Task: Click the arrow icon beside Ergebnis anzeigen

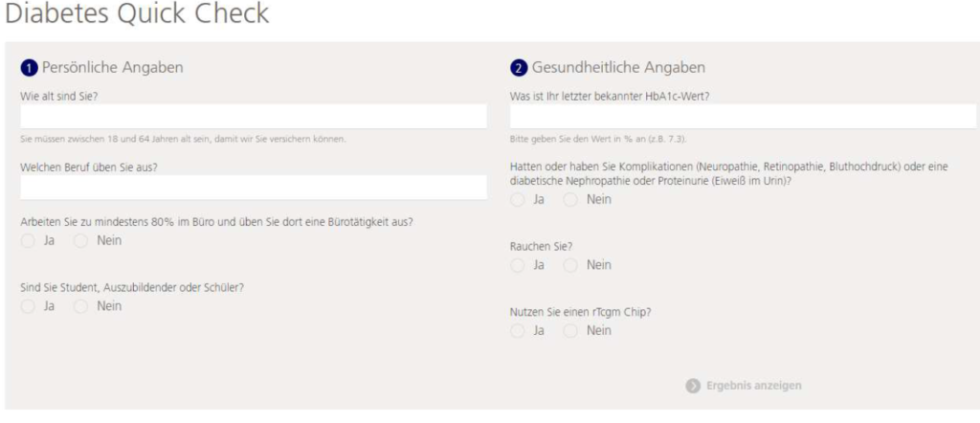Action: 693,386
